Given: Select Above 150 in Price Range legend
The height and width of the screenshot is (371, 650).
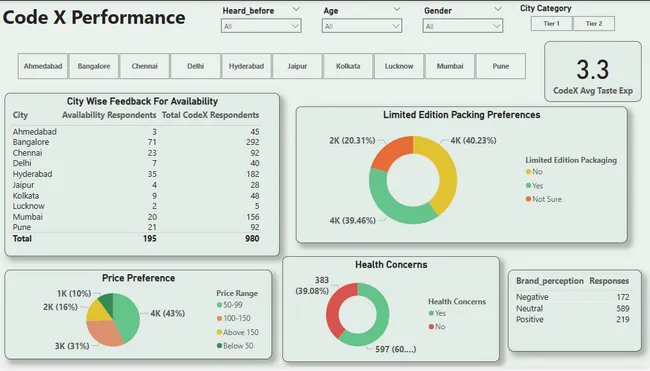Looking at the screenshot, I should 238,332.
